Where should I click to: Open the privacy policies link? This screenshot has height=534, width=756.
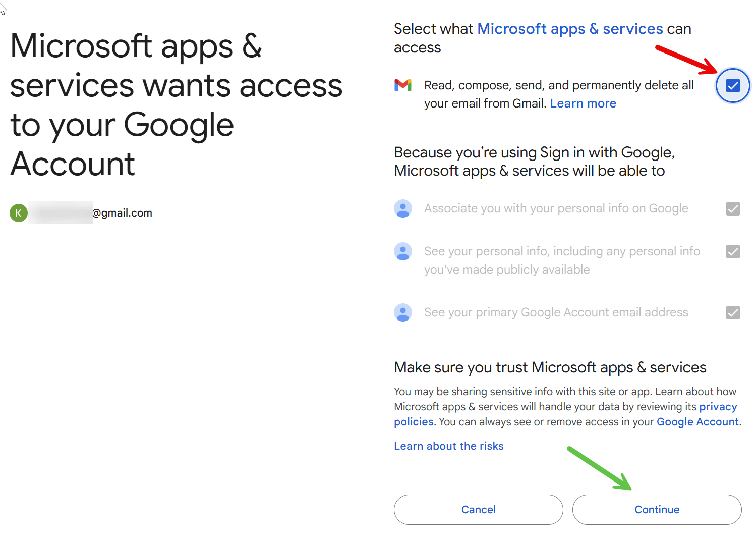565,414
